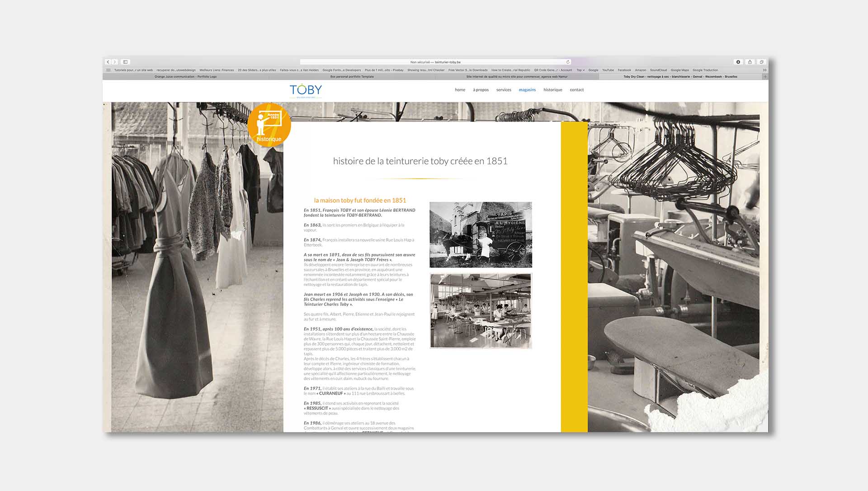Switch to Box personal portfolio Template tab
This screenshot has width=868, height=491.
pos(352,76)
